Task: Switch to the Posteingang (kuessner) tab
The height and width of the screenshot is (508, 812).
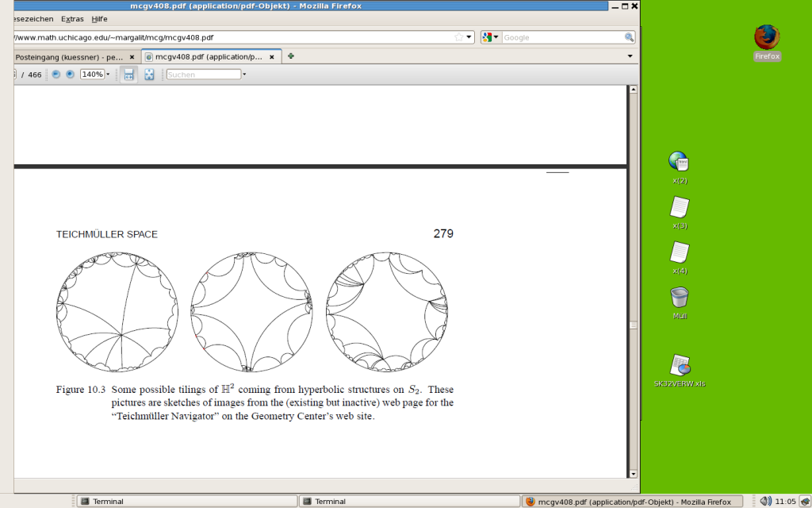Action: [70, 57]
